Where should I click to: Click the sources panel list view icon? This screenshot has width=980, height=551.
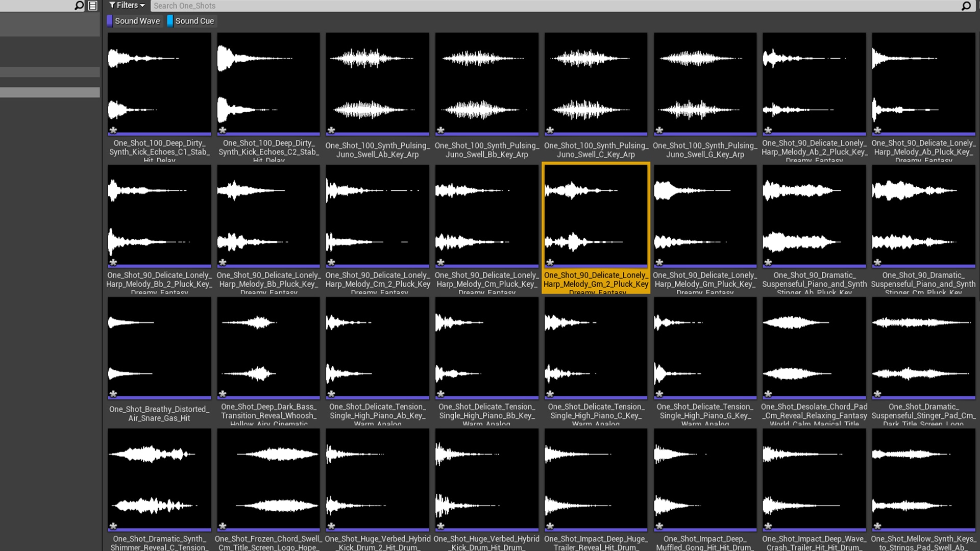(93, 6)
